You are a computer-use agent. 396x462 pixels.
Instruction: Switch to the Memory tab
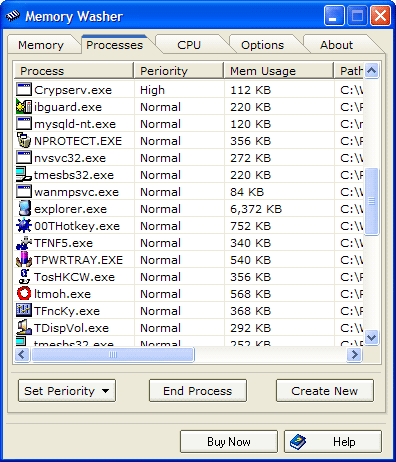point(41,45)
